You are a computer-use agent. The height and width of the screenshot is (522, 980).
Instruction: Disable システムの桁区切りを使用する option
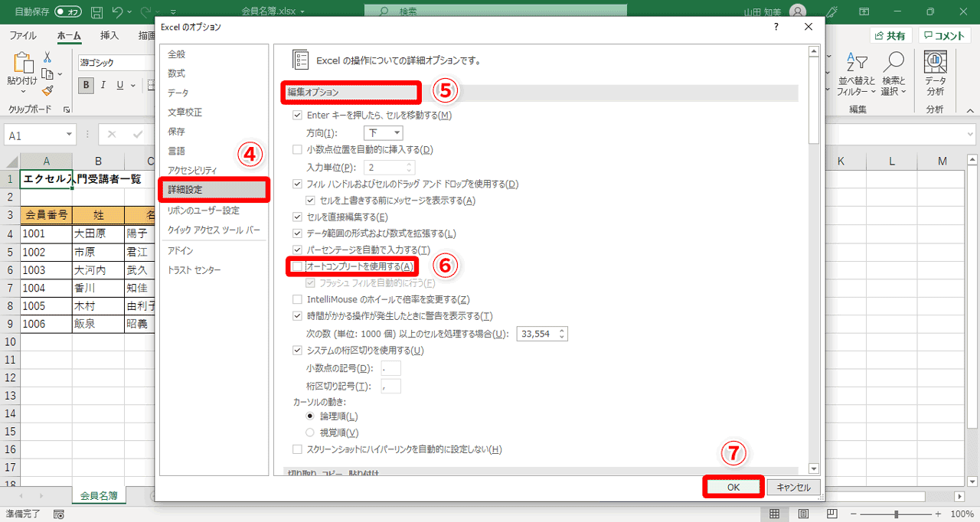[297, 350]
